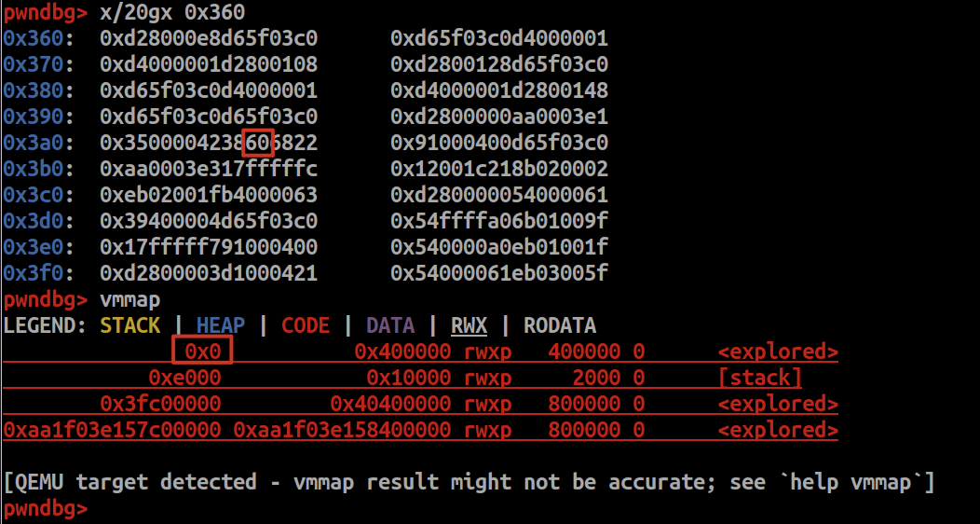Viewport: 980px width, 524px height.
Task: Click the [stack] mapping label
Action: click(x=760, y=378)
